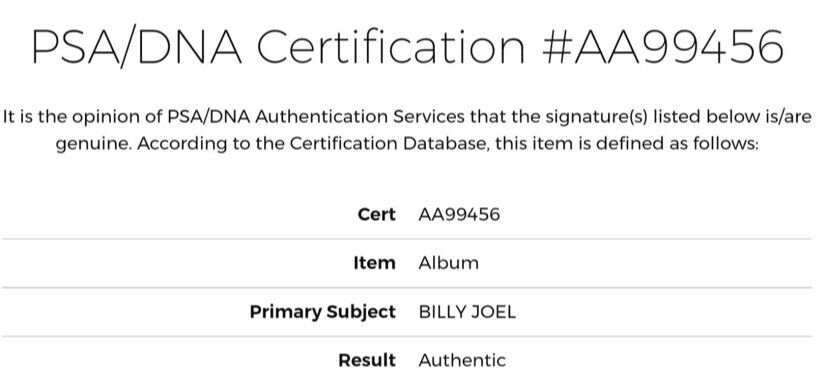
Task: Select the cert value 'AA99456' in the table
Action: pos(459,214)
